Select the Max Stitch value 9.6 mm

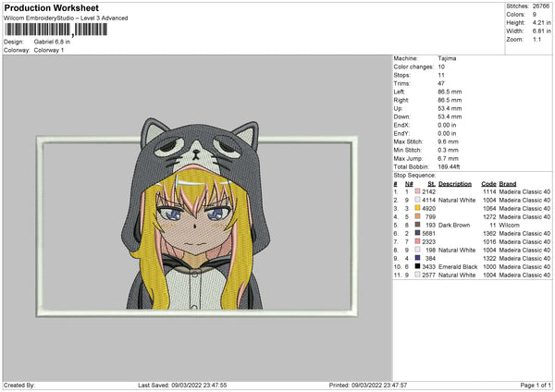tap(448, 141)
